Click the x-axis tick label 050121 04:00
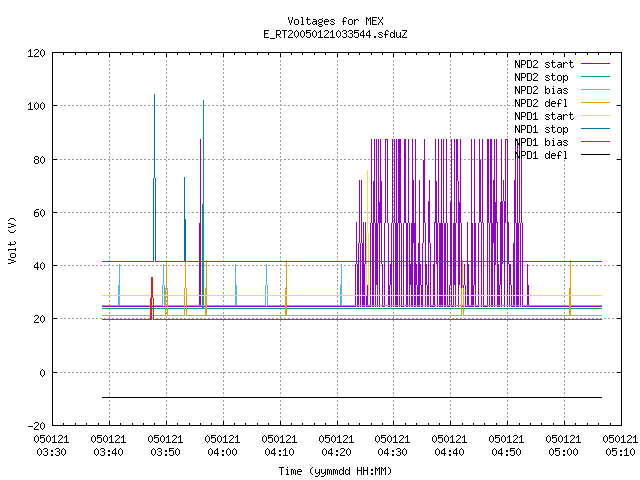Image resolution: width=640 pixels, height=480 pixels. [x=222, y=446]
